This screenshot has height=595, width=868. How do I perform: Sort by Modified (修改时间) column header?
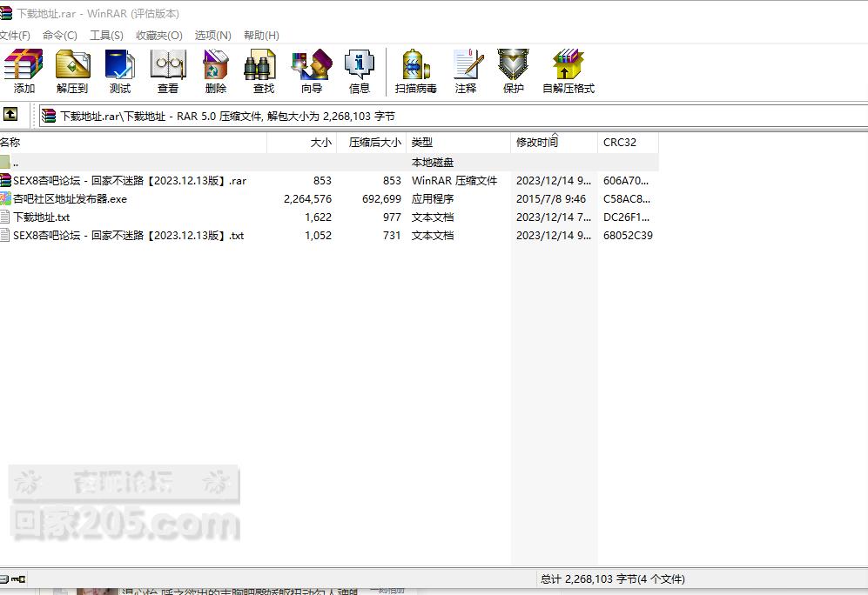click(x=554, y=142)
